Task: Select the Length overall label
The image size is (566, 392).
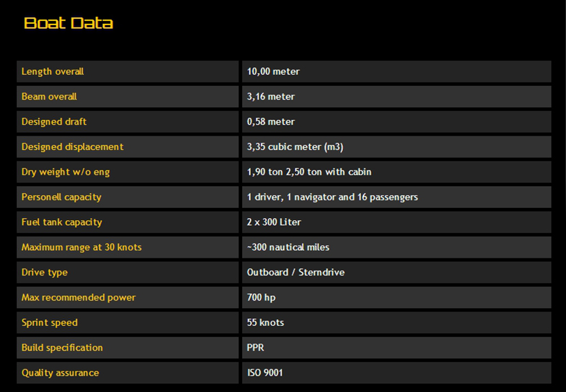Action: click(53, 72)
